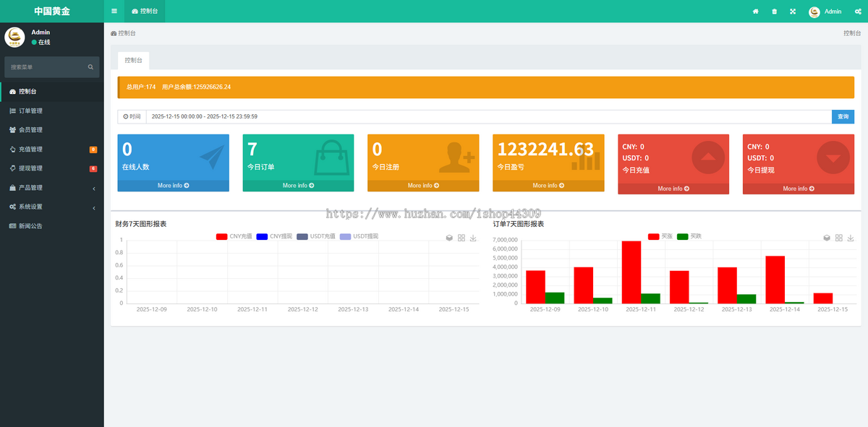Click the trash clear-cache icon

775,12
